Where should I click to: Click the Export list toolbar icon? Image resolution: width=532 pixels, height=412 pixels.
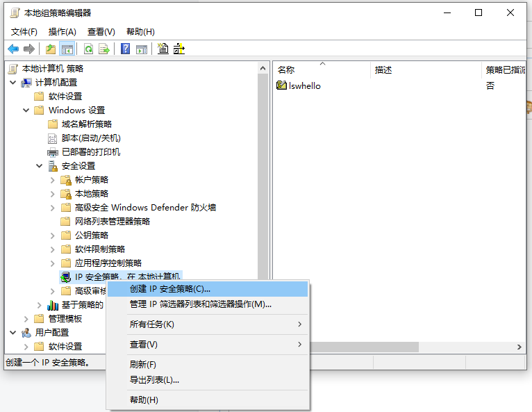coord(103,49)
